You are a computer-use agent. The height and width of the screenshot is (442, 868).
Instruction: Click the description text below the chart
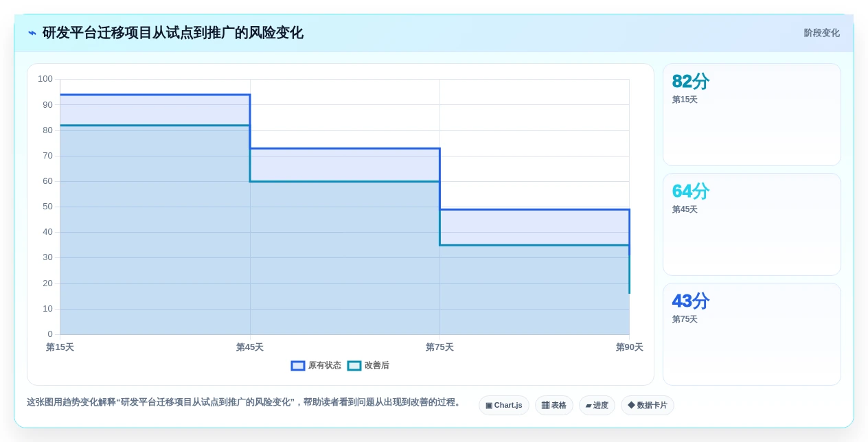(x=245, y=402)
